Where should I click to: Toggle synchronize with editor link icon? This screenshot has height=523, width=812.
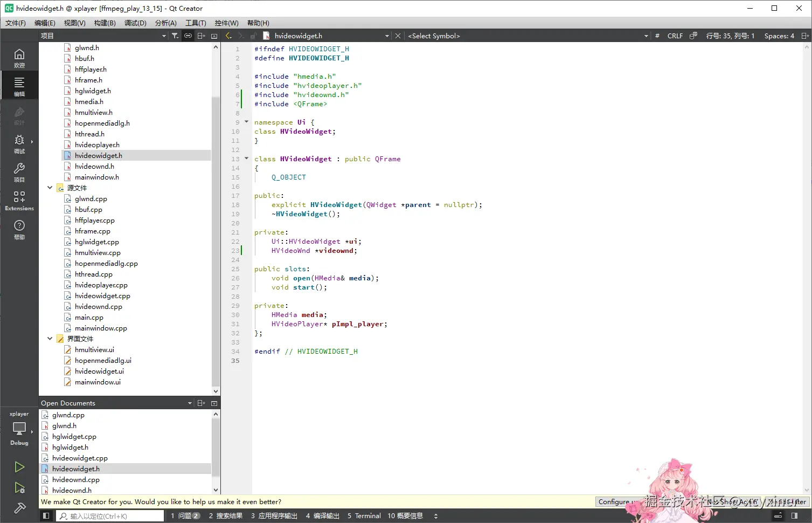[x=188, y=36]
